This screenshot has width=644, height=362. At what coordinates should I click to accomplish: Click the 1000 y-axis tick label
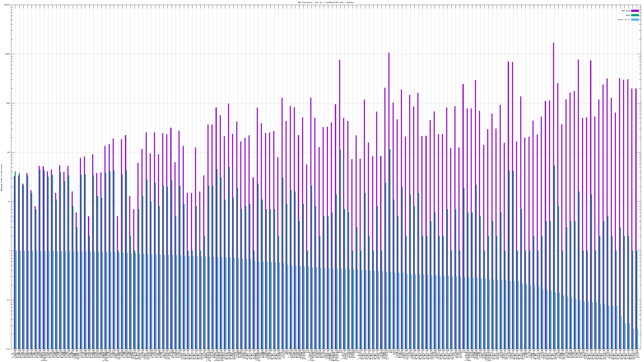tap(8, 103)
